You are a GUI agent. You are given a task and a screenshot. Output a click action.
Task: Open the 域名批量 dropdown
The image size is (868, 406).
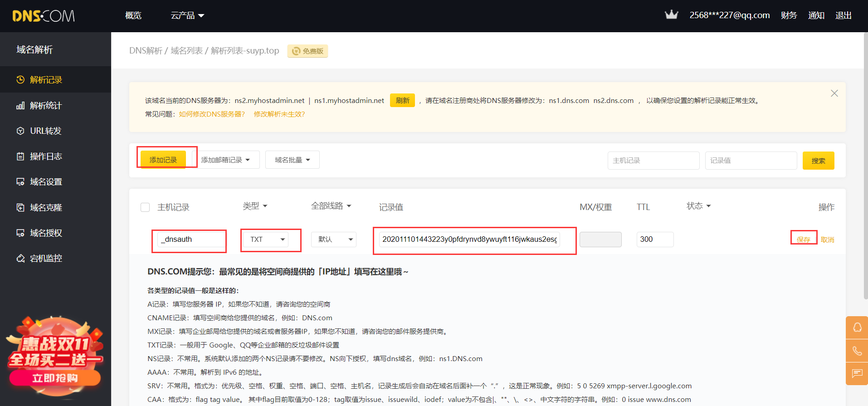[x=293, y=160]
